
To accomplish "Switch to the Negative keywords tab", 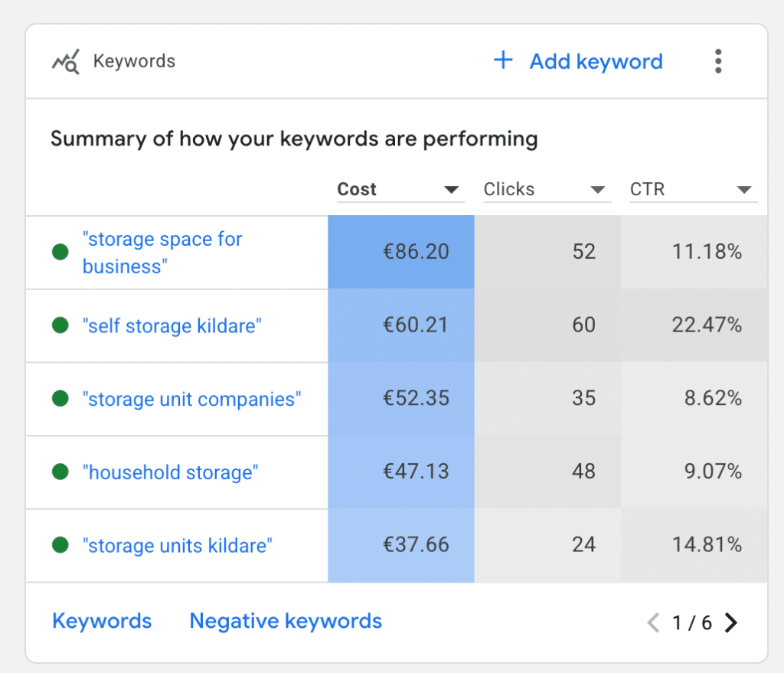I will (286, 621).
